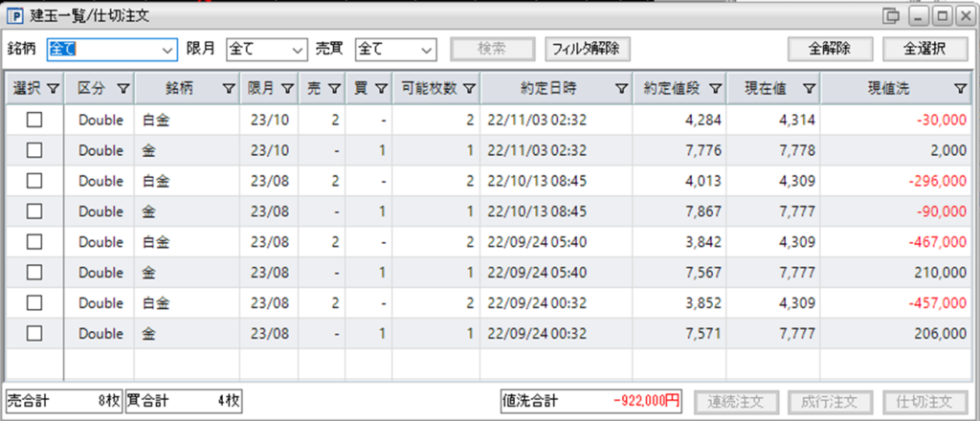Open the filter icon in 可能枚数 column header
The width and height of the screenshot is (980, 421).
[x=468, y=89]
